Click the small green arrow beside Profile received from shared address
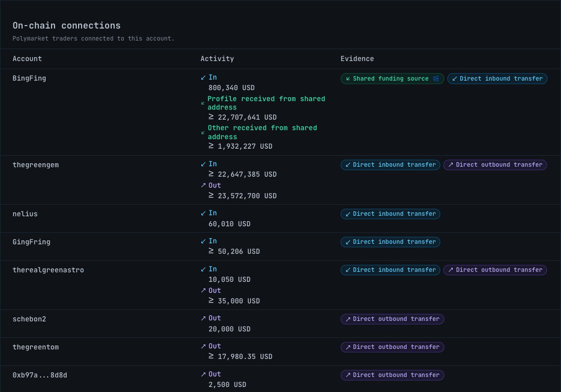This screenshot has height=392, width=561. [x=203, y=103]
